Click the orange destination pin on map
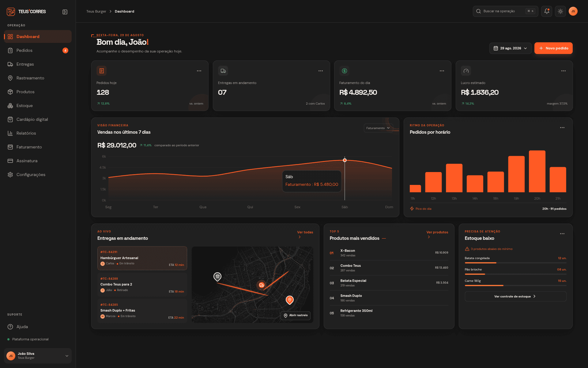The image size is (588, 368). (290, 300)
